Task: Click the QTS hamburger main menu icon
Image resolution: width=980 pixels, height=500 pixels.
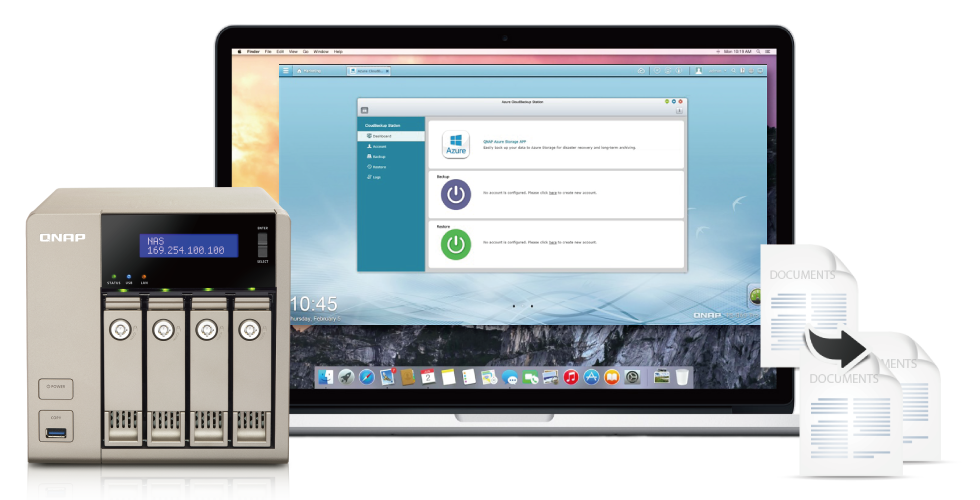Action: coord(286,71)
